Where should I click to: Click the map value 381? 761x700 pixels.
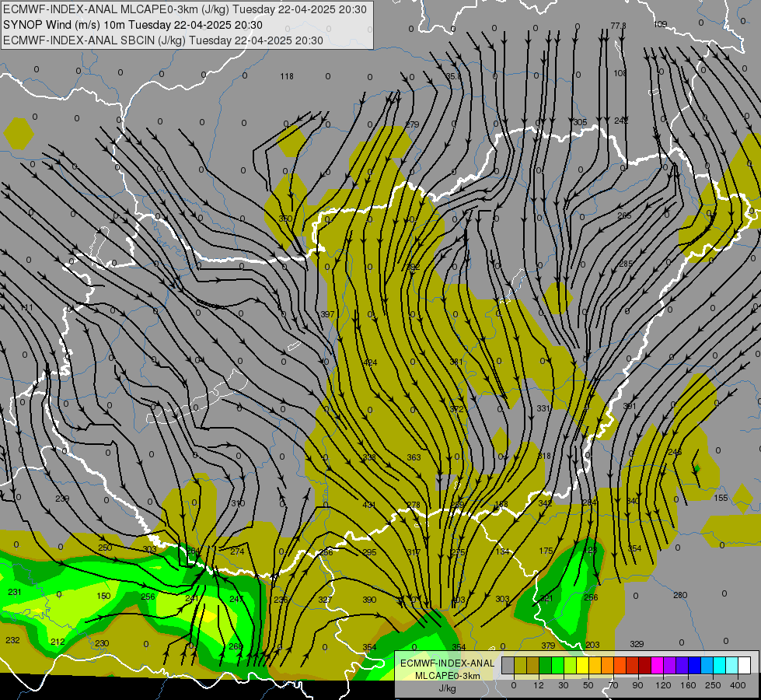pos(456,362)
